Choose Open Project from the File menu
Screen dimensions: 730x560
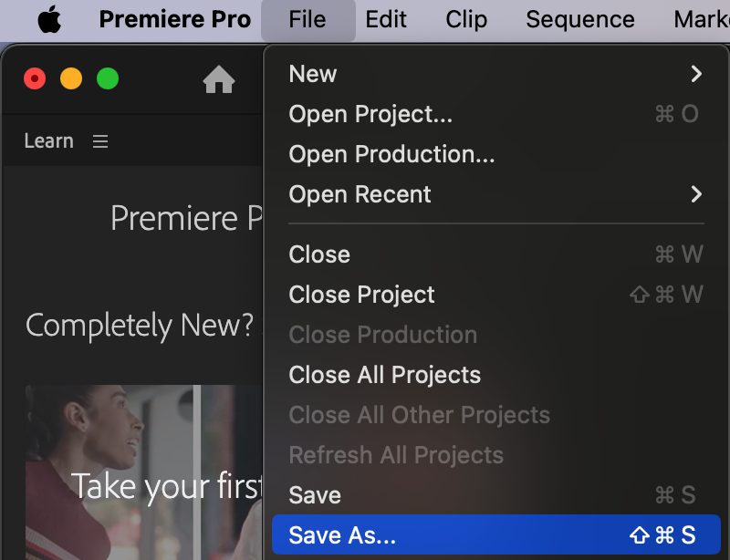point(370,114)
